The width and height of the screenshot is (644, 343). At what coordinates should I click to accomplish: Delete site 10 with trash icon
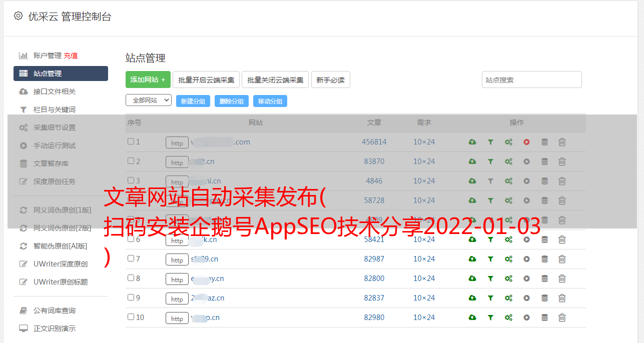[562, 317]
